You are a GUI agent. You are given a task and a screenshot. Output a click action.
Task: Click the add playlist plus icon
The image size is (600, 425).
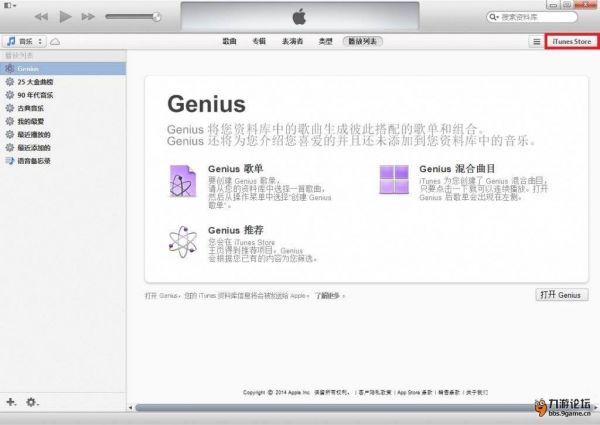[11, 401]
